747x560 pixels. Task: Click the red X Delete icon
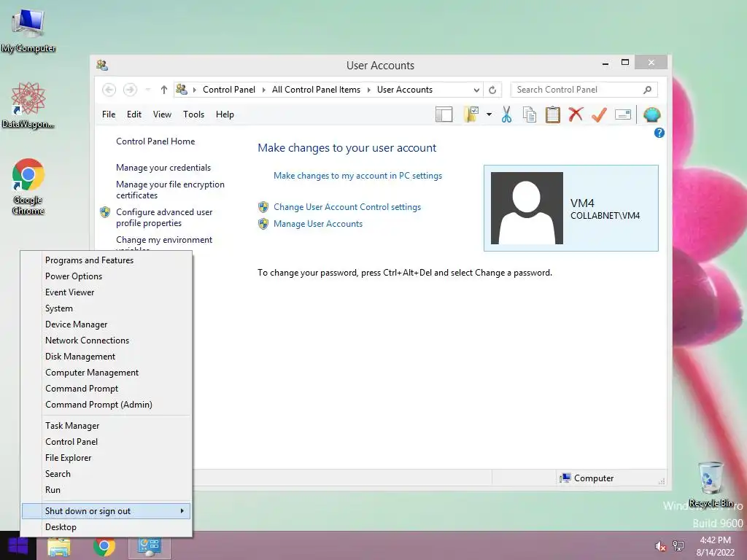click(x=576, y=114)
